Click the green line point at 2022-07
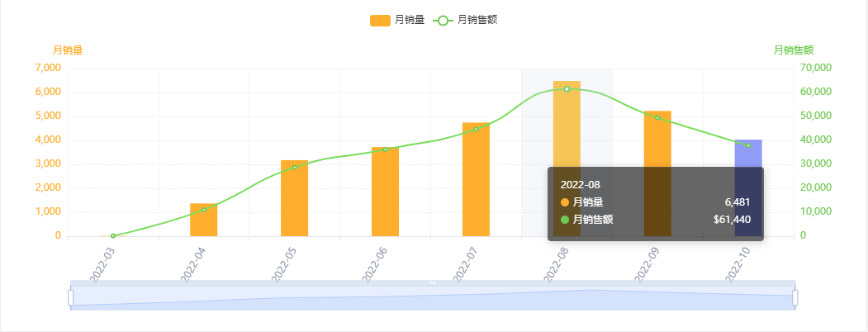 [x=476, y=130]
